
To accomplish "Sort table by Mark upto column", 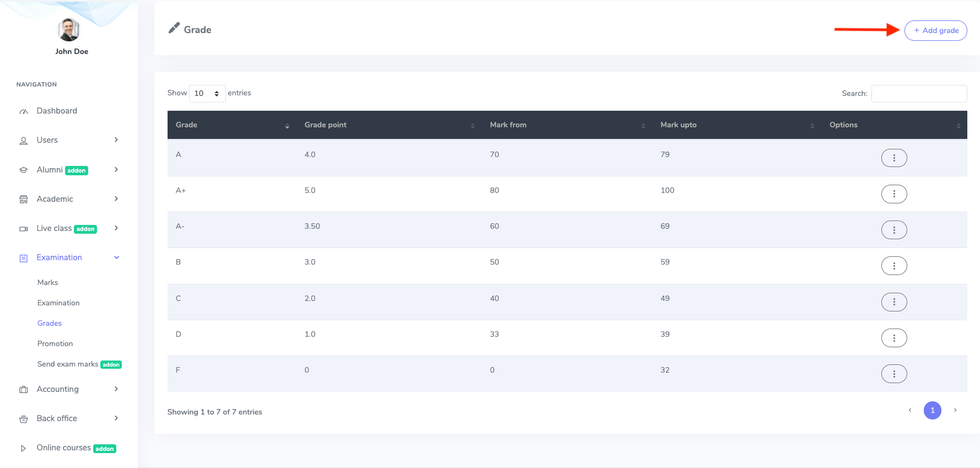I will click(x=736, y=125).
